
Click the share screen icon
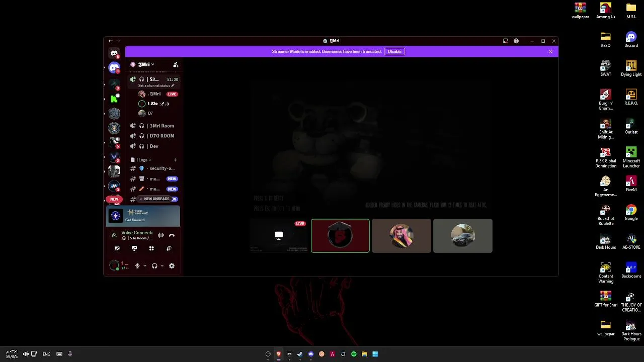tap(134, 248)
